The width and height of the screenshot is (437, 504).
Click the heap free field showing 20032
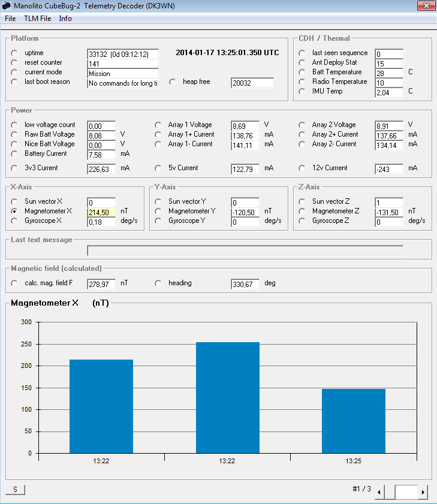click(x=252, y=83)
